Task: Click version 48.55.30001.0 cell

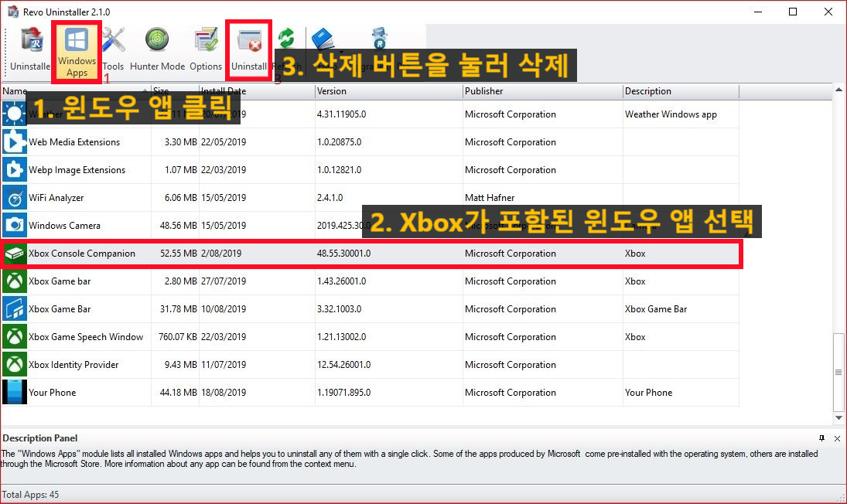Action: point(343,253)
